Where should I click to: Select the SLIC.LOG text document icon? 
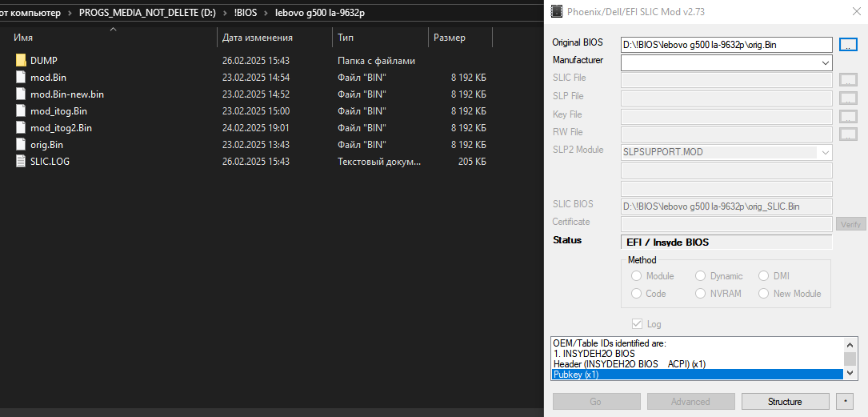pos(21,161)
